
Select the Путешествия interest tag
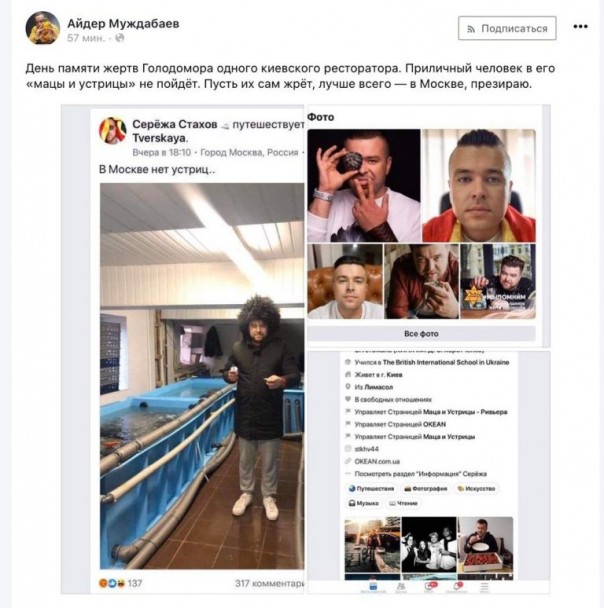[x=371, y=489]
